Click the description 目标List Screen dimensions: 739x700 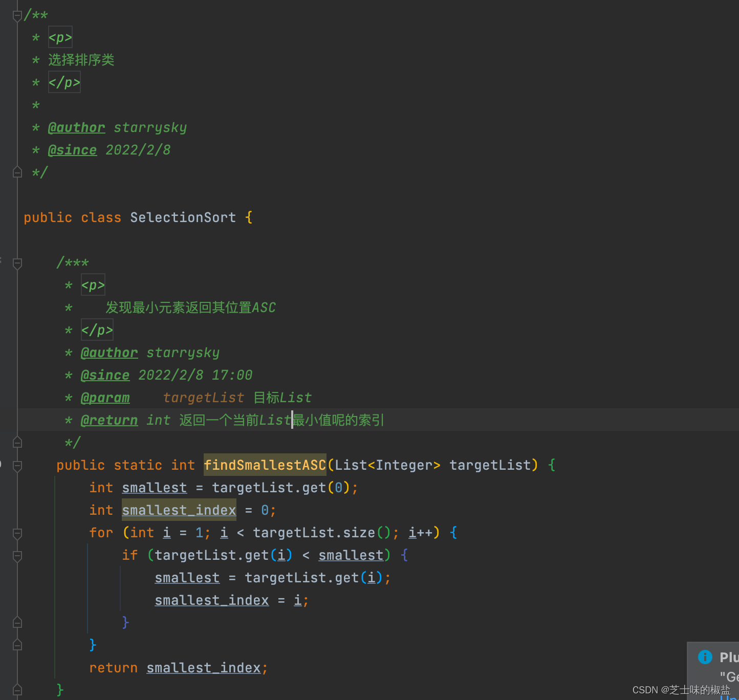pos(282,398)
